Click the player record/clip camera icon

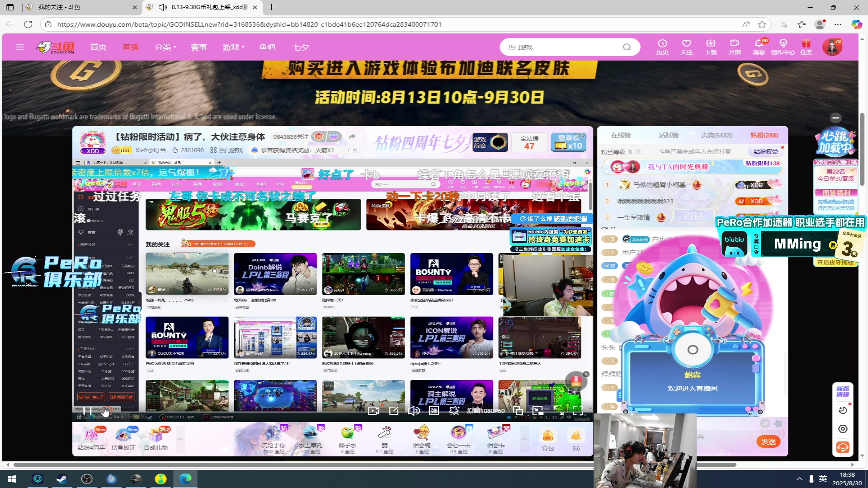[373, 411]
